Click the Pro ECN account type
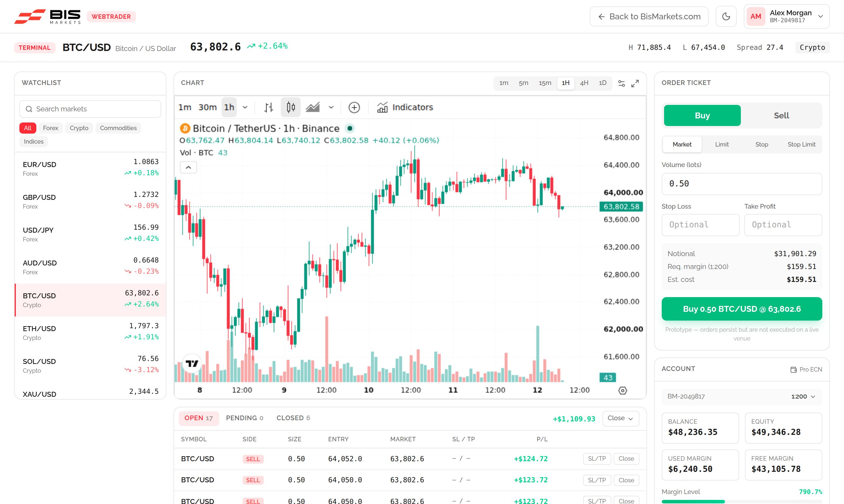 (806, 370)
